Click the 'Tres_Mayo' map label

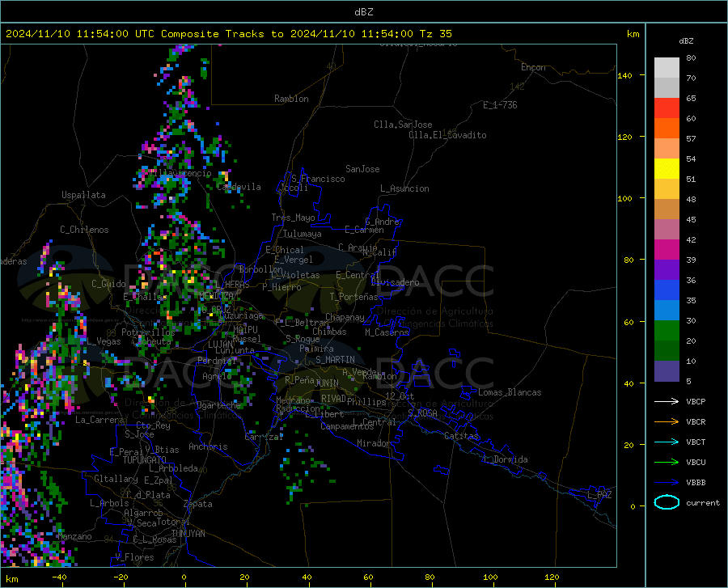(x=293, y=218)
